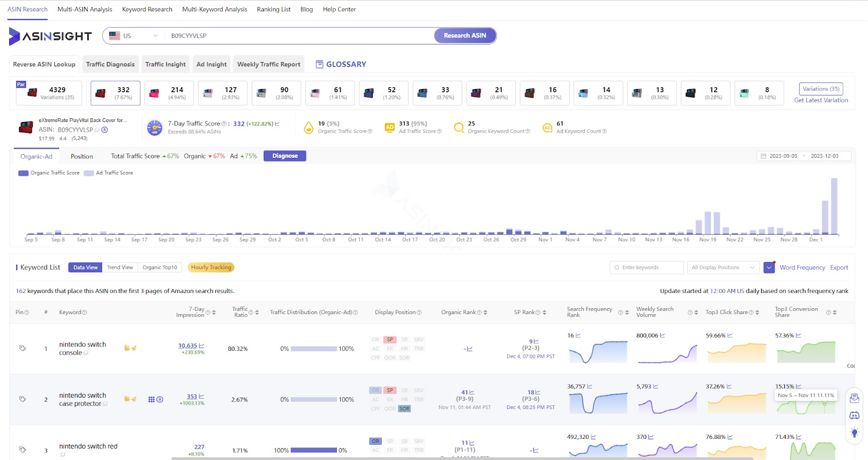Click the ASIN search input box
The height and width of the screenshot is (460, 868).
point(299,36)
